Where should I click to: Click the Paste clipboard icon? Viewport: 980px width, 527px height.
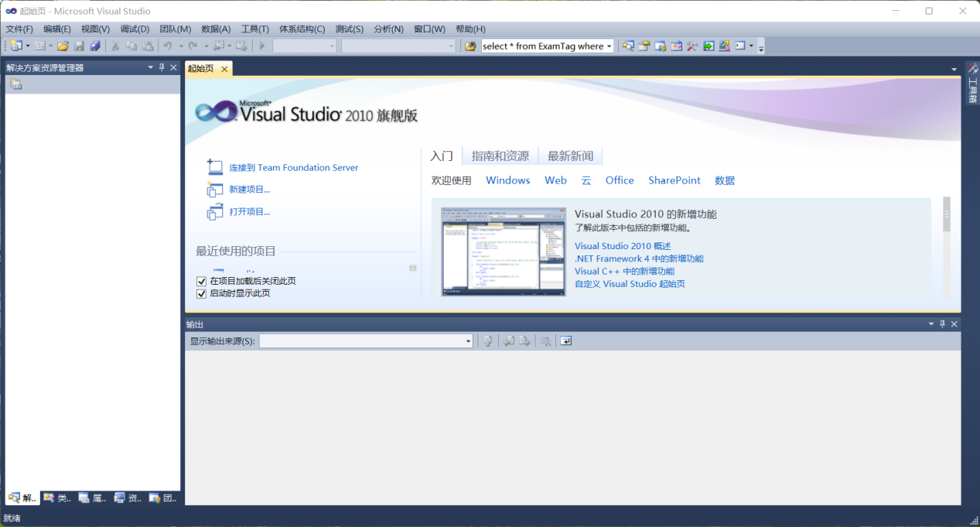point(147,46)
